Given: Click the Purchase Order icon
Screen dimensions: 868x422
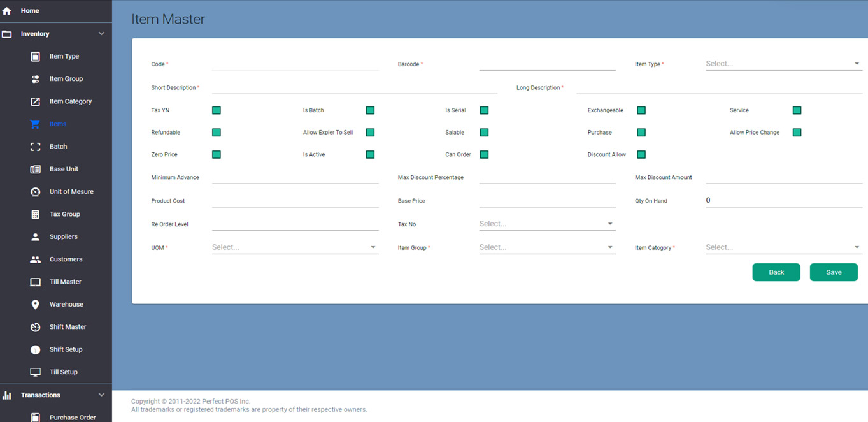Looking at the screenshot, I should pos(36,418).
